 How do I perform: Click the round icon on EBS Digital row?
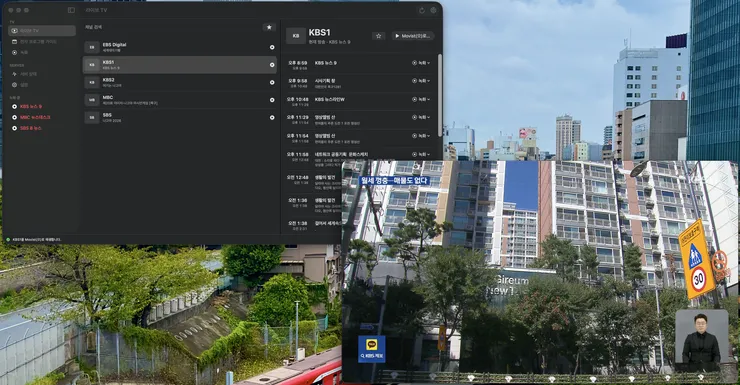pos(272,47)
